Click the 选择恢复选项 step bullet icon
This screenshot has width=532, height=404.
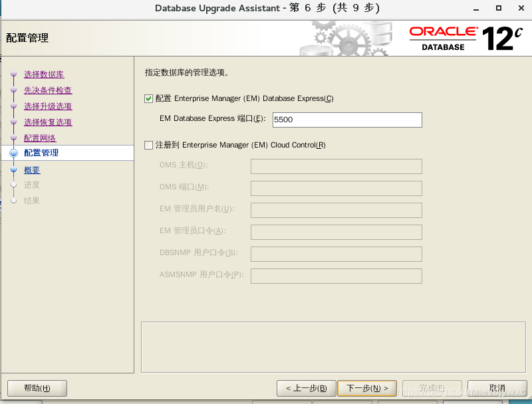(x=13, y=122)
